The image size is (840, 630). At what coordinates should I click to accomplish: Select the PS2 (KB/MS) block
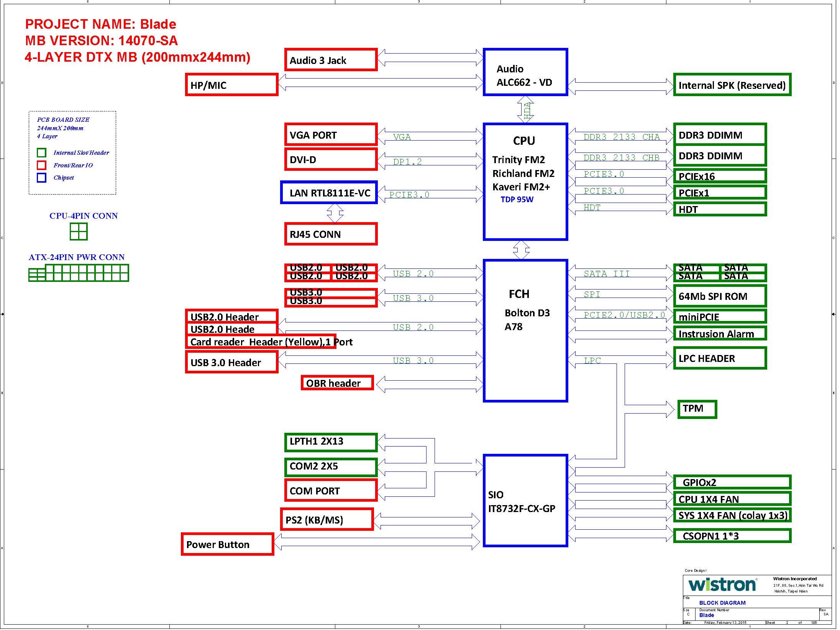click(x=327, y=519)
